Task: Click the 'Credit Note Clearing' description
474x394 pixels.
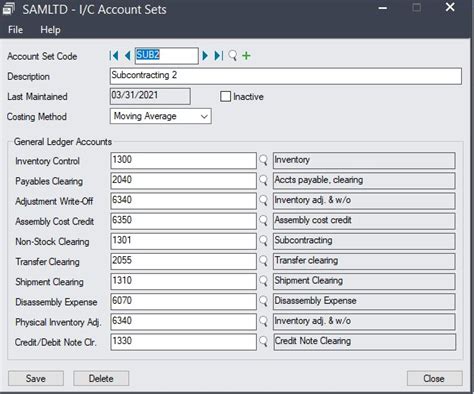Action: (x=364, y=342)
